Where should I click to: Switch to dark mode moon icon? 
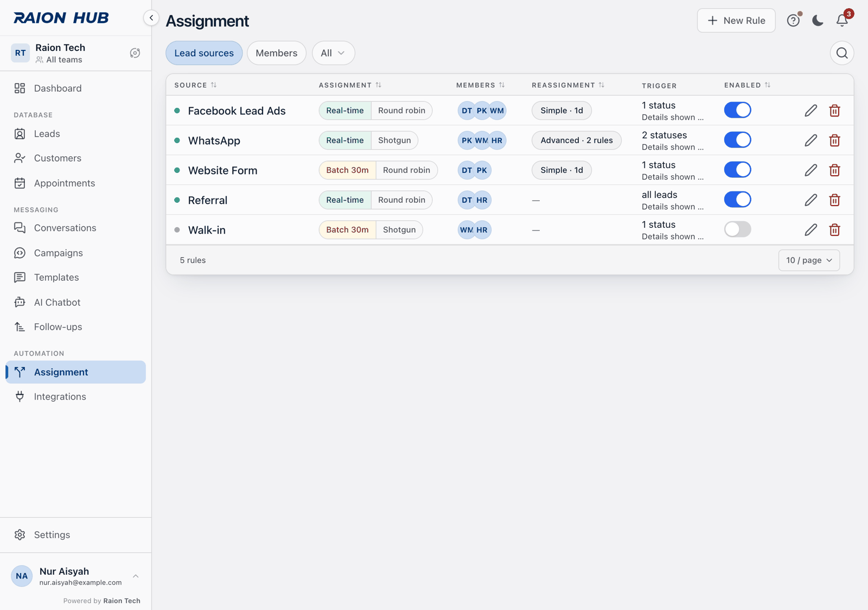[818, 21]
